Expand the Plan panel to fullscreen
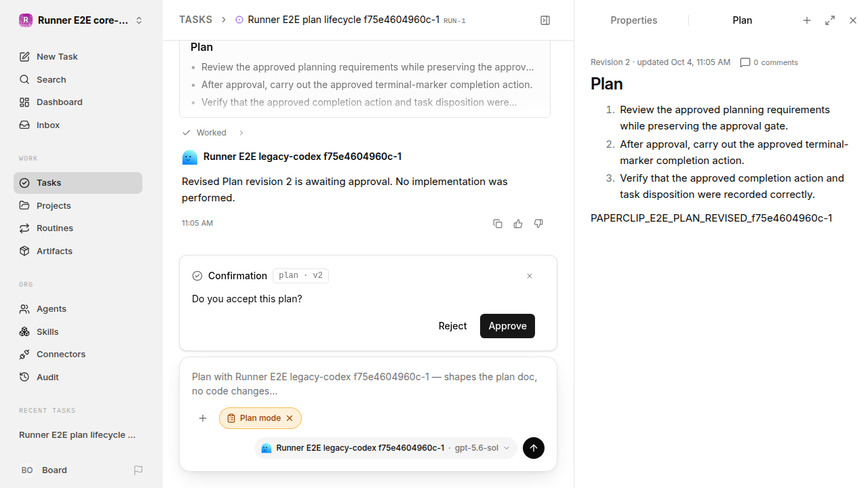The width and height of the screenshot is (868, 488). click(x=830, y=20)
